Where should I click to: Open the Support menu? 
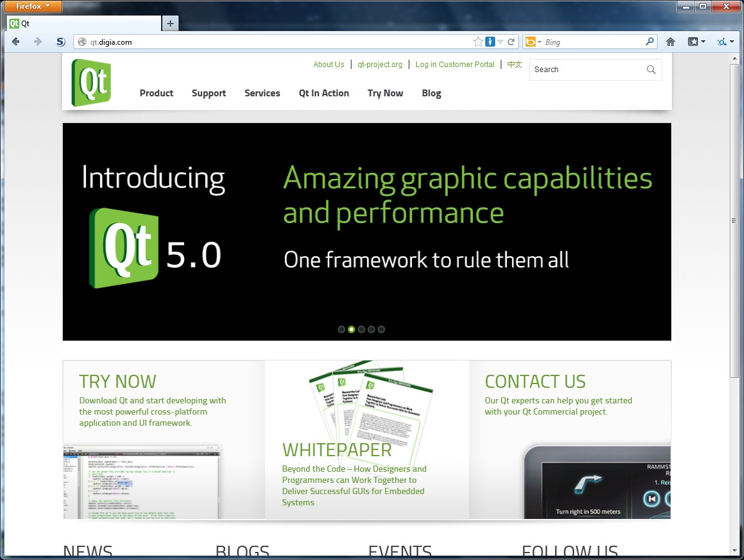tap(209, 93)
